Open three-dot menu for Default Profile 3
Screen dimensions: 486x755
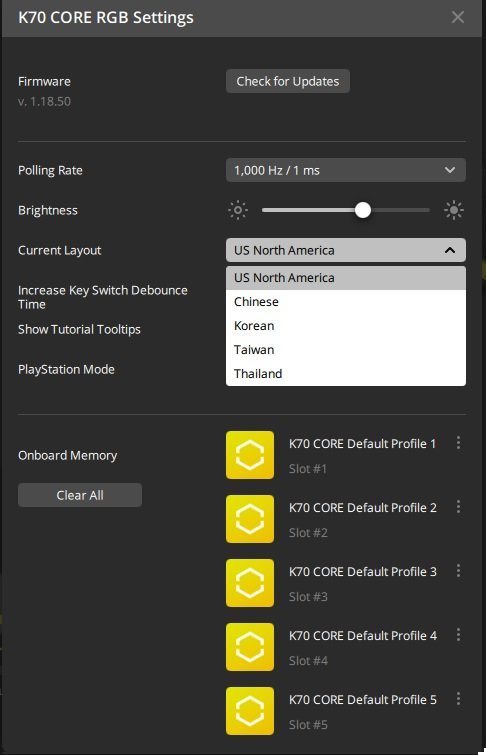tap(458, 571)
